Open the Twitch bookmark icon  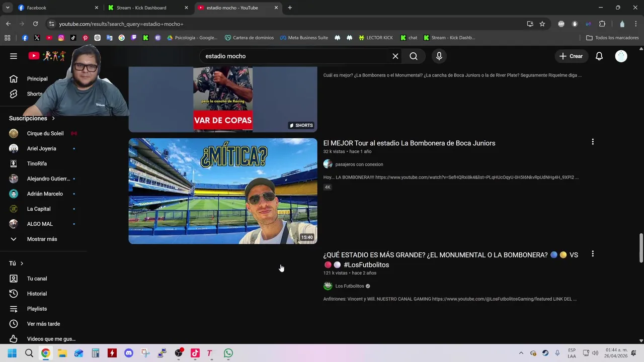click(134, 38)
